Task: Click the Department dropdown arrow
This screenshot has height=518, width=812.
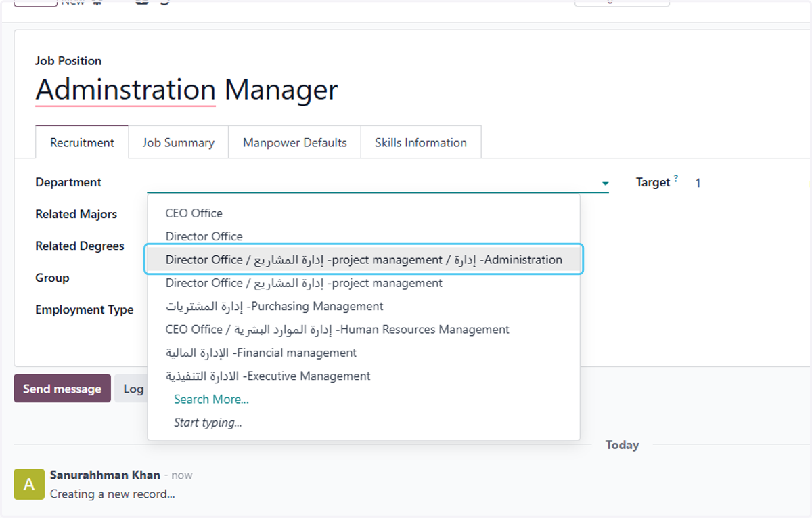Action: (x=605, y=183)
